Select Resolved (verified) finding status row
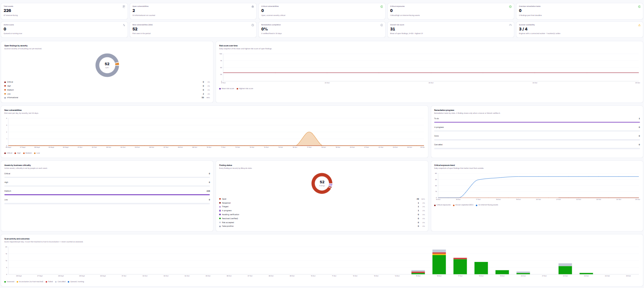 (x=322, y=218)
